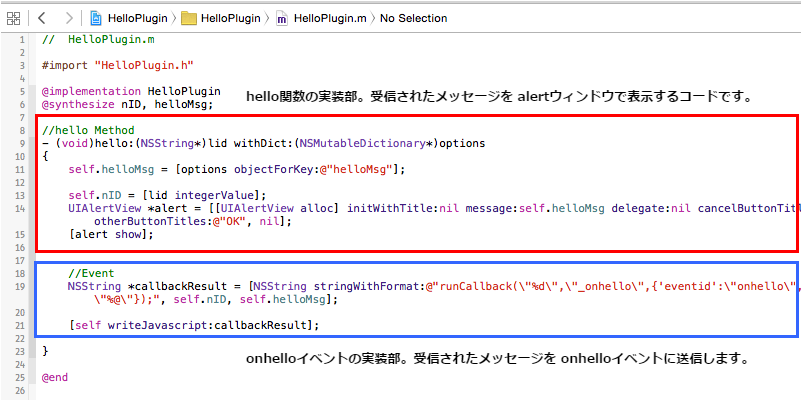This screenshot has height=401, width=802.
Task: Click the "self.nID, self.helloMsg];" continuation line
Action: coord(215,300)
